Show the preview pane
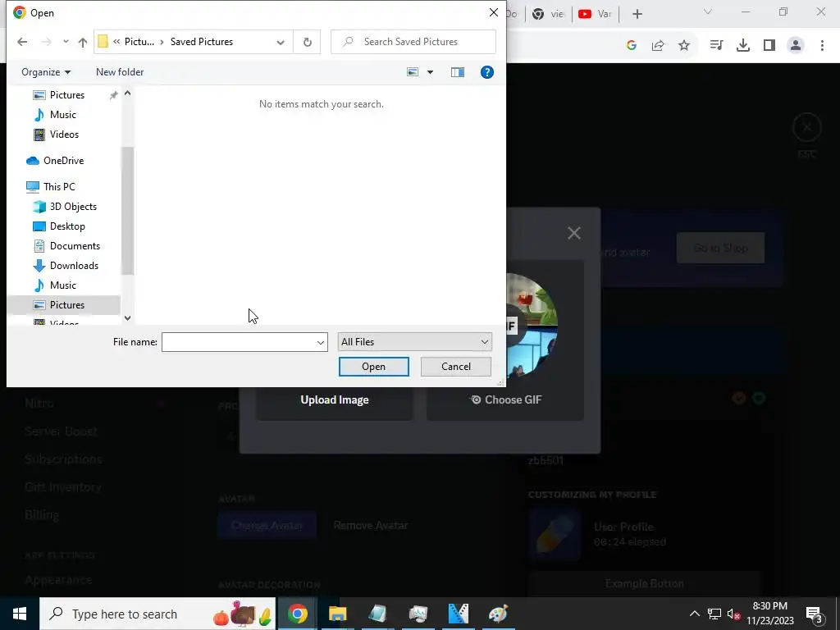 coord(458,72)
